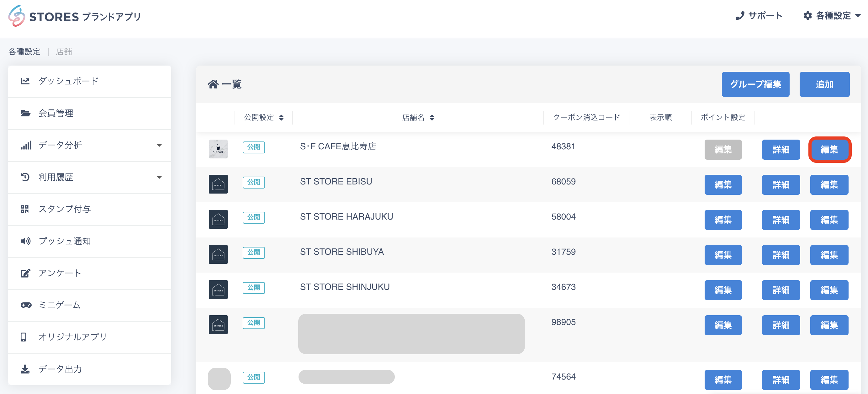This screenshot has width=868, height=394.
Task: Click the data export download icon
Action: tap(25, 369)
